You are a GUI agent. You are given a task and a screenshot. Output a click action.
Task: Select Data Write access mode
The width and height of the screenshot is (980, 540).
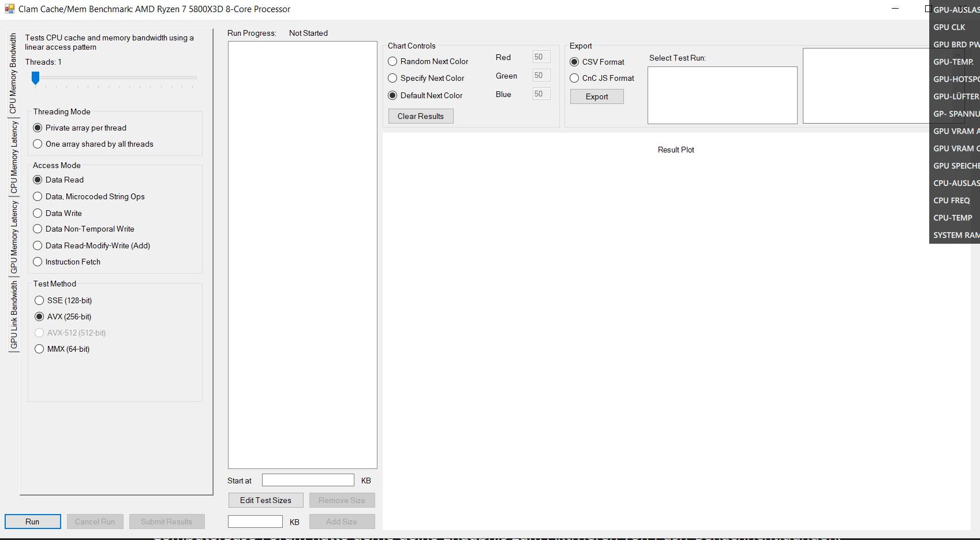[x=58, y=213]
